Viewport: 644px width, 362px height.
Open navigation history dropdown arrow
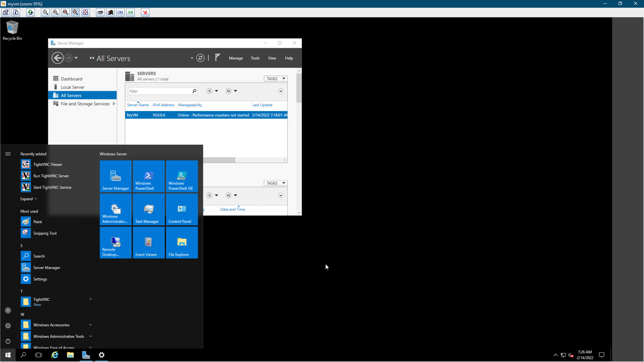click(76, 58)
